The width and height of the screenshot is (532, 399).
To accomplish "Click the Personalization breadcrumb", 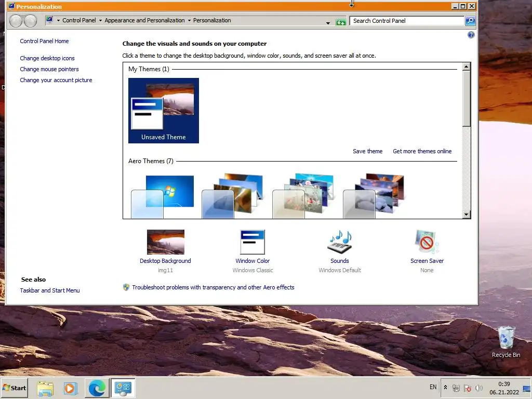I will click(x=212, y=20).
